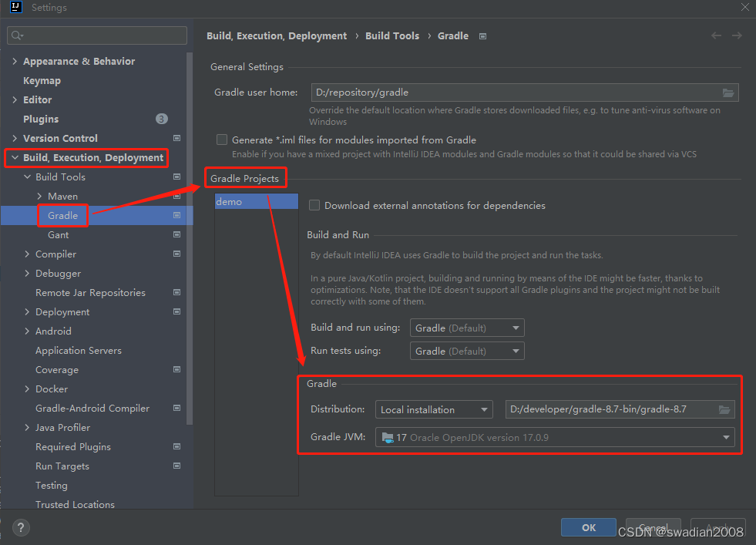Collapse Build, Execution, Deployment section

click(x=15, y=158)
